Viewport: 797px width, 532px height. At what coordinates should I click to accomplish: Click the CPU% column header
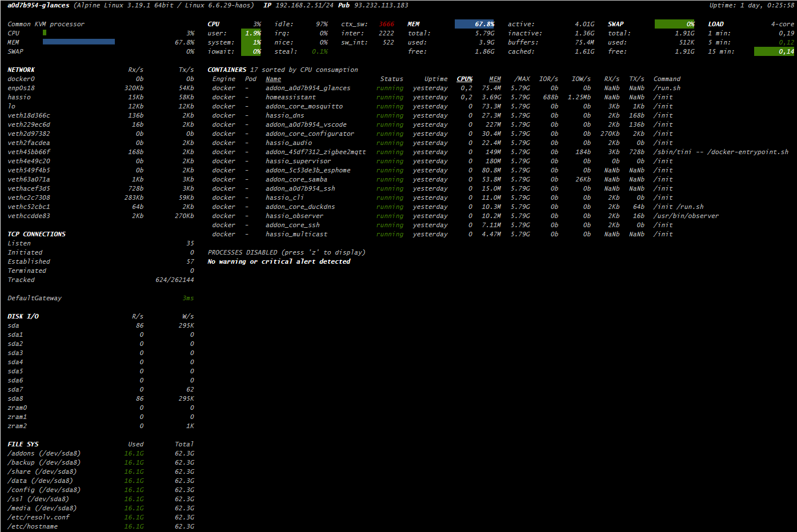(464, 79)
